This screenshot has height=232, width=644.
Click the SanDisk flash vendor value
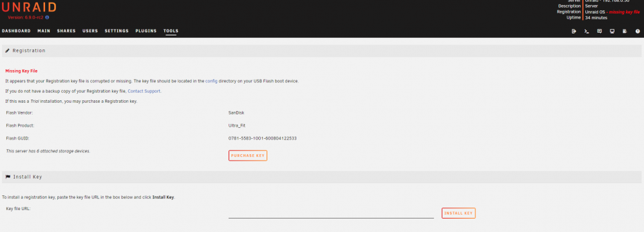[x=236, y=112]
